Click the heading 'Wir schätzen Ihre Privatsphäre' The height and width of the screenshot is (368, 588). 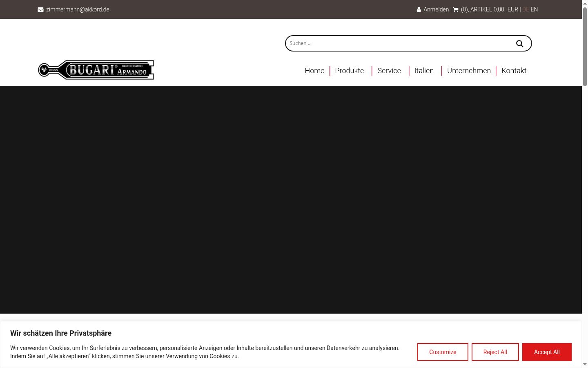(61, 333)
